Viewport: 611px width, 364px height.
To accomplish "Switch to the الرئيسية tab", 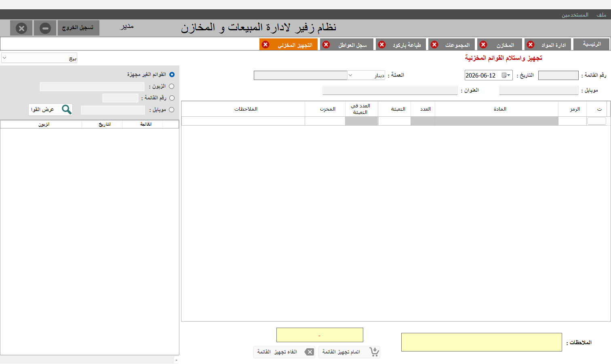I will click(592, 44).
